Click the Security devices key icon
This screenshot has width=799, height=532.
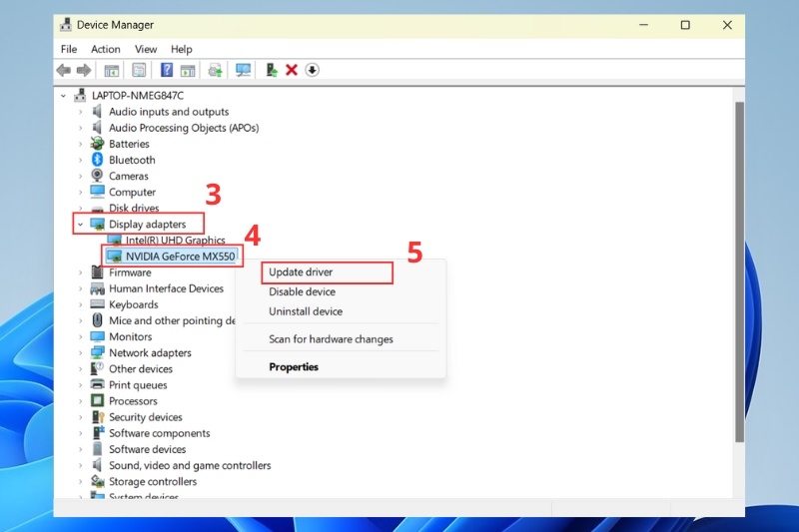97,416
